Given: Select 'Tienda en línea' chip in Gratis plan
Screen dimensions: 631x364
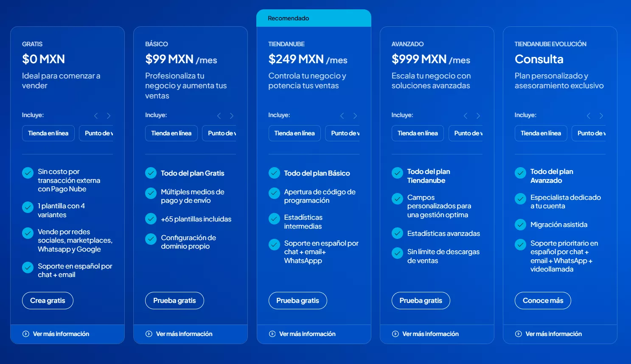Looking at the screenshot, I should pos(48,133).
